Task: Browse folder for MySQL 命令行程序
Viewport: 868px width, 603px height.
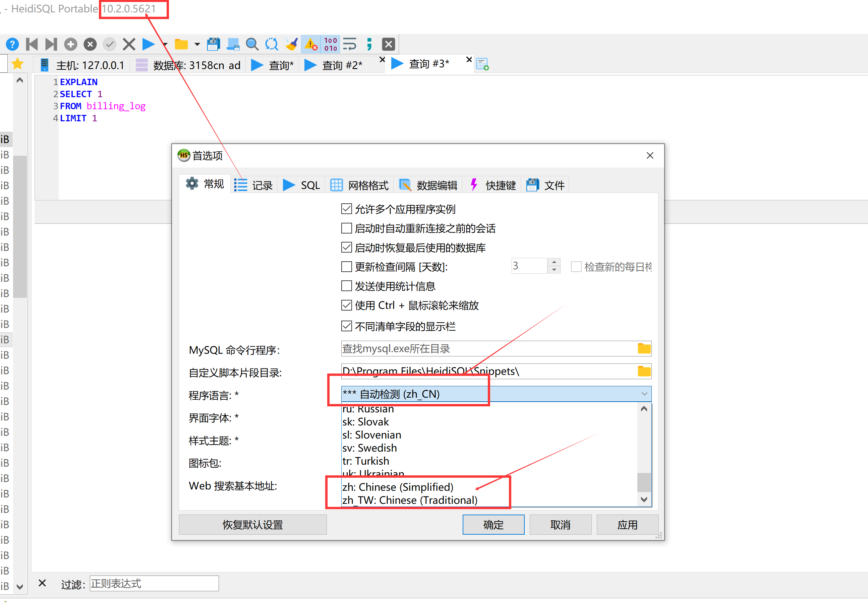Action: point(644,348)
